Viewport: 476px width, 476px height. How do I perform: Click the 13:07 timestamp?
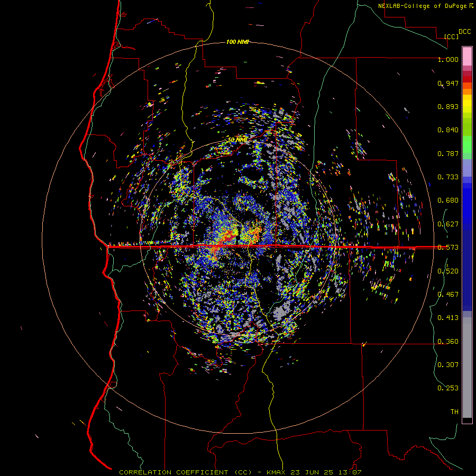click(350, 472)
